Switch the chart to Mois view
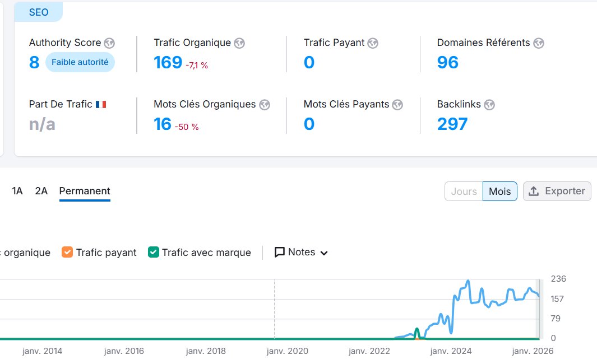 point(500,192)
